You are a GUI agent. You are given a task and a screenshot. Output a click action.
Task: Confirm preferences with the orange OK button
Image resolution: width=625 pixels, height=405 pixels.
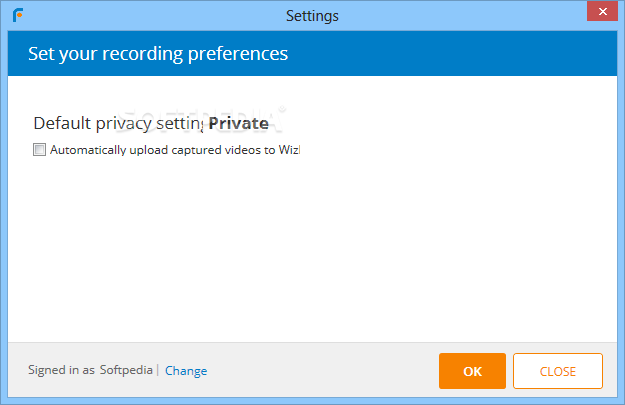472,371
